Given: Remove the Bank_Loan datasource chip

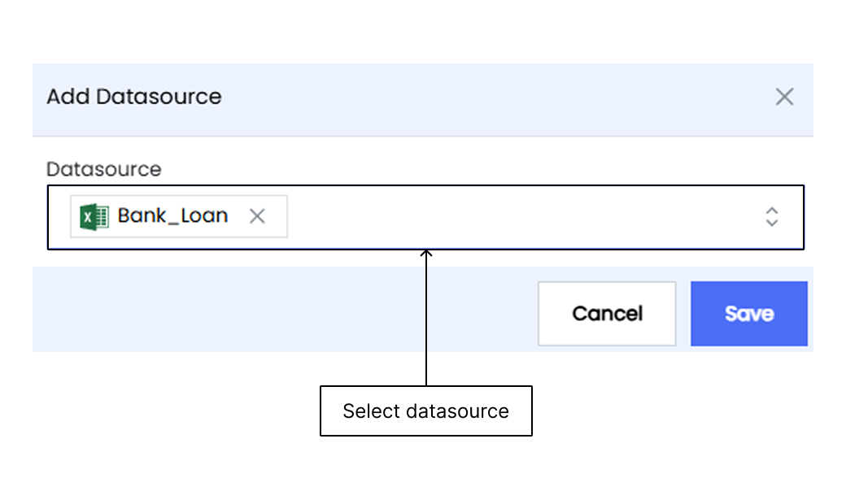Looking at the screenshot, I should [257, 216].
